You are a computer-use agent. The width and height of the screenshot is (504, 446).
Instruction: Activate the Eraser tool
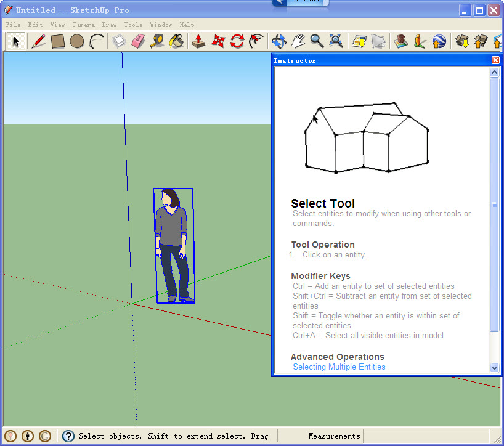tap(138, 41)
